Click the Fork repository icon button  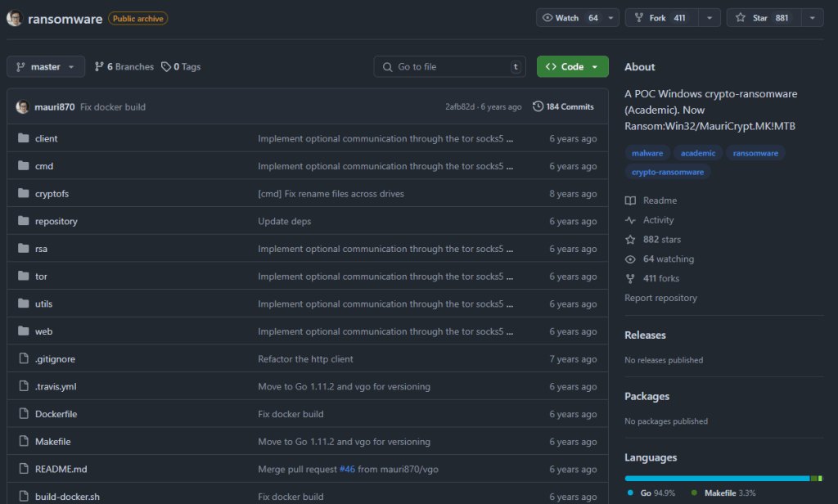coord(638,18)
